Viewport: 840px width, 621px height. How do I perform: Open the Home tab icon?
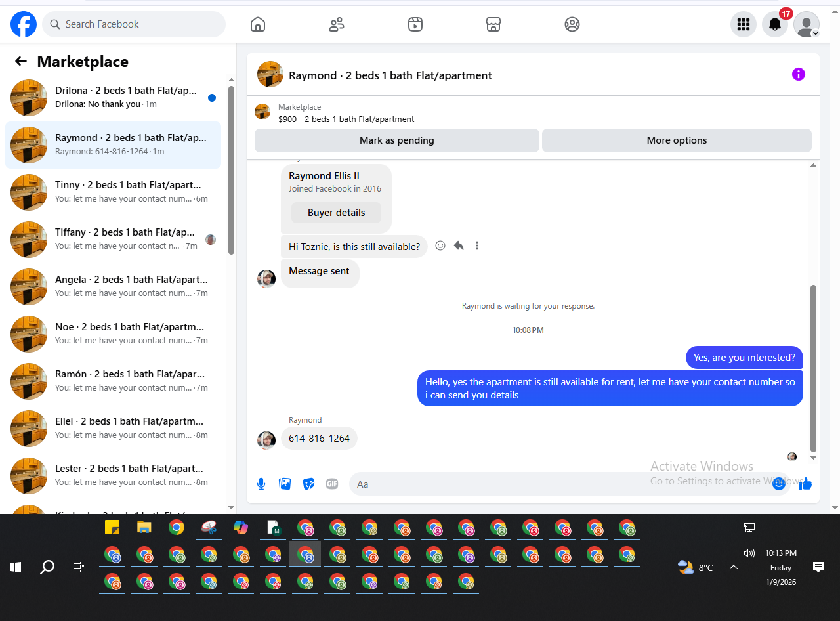(258, 24)
